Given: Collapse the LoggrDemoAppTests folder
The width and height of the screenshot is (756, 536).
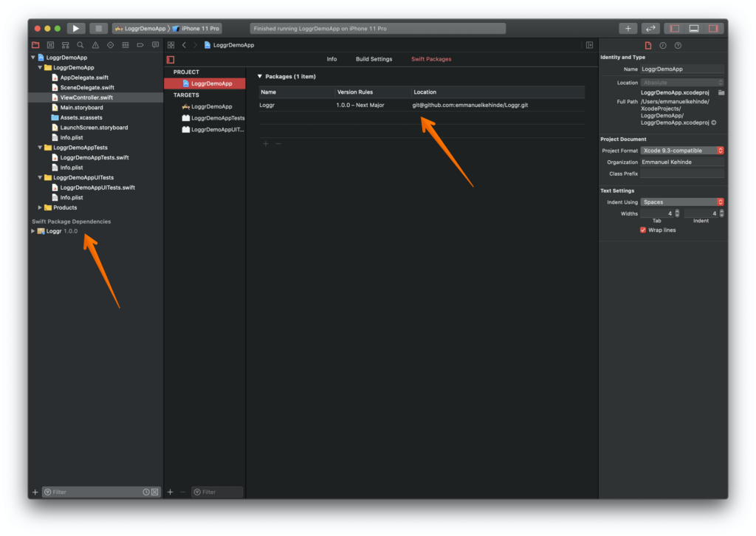Looking at the screenshot, I should click(40, 148).
